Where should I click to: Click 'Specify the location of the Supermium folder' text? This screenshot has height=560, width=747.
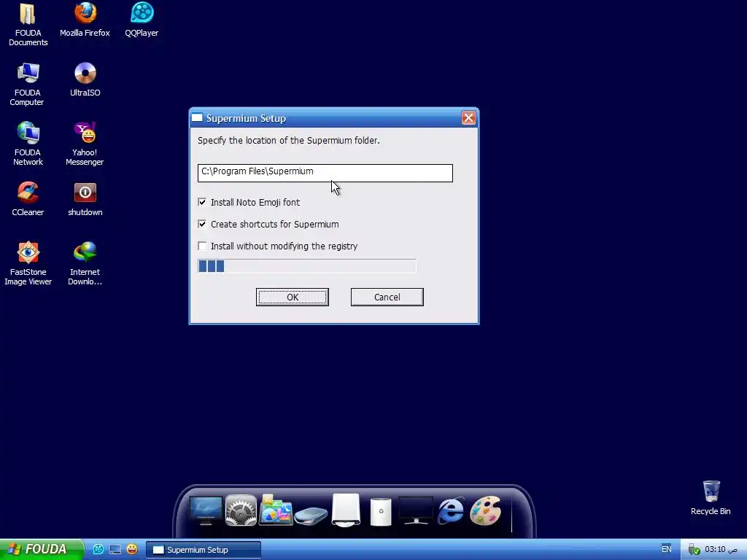coord(289,141)
